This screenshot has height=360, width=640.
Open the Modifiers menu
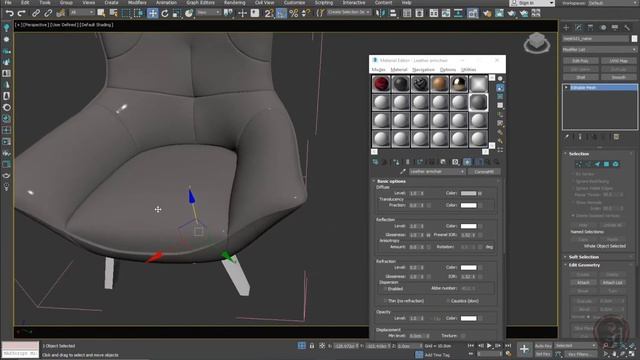coord(137,2)
